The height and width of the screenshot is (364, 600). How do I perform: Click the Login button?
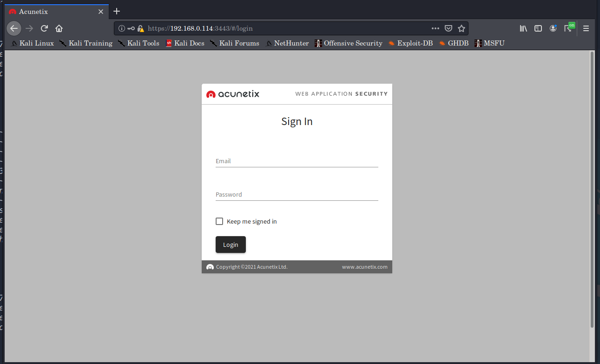tap(231, 245)
